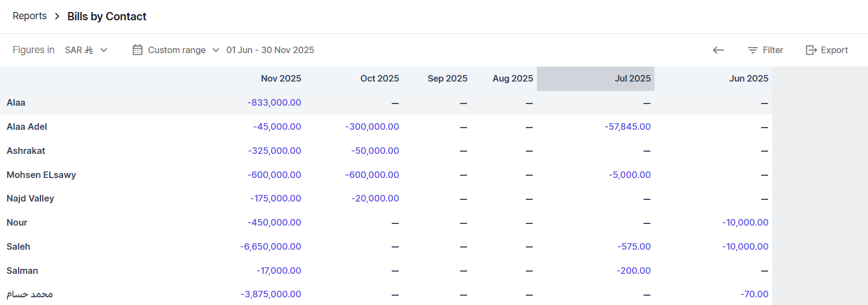
Task: Go to Reports breadcrumb link
Action: pyautogui.click(x=30, y=16)
